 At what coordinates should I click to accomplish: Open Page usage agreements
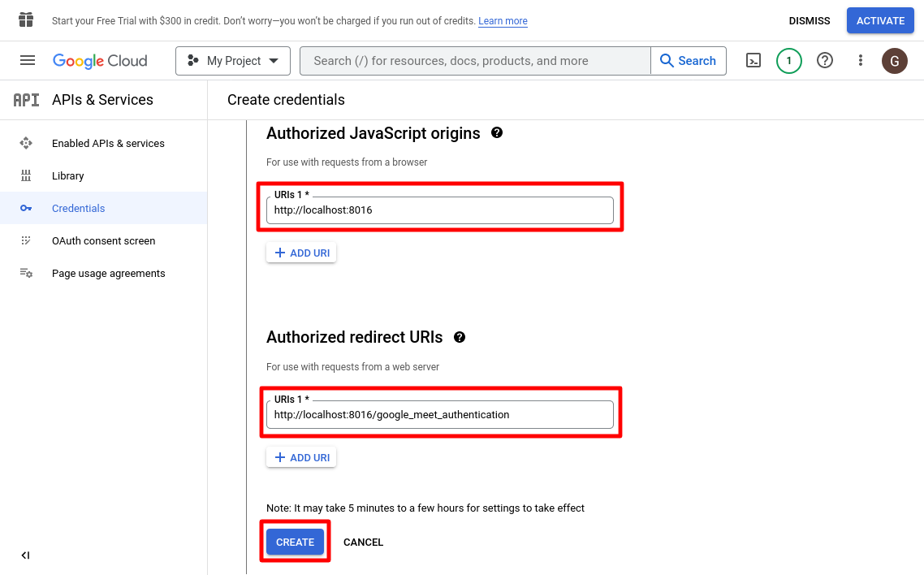point(108,274)
